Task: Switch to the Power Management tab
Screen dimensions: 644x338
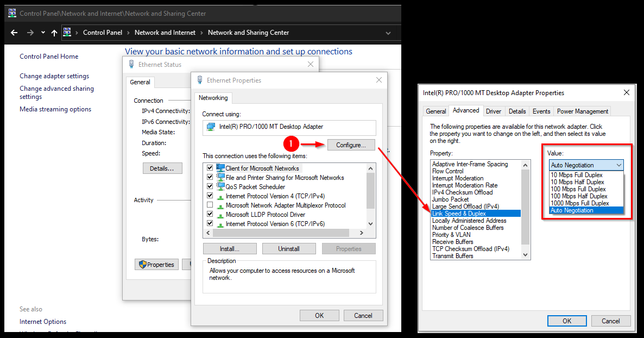Action: click(583, 111)
